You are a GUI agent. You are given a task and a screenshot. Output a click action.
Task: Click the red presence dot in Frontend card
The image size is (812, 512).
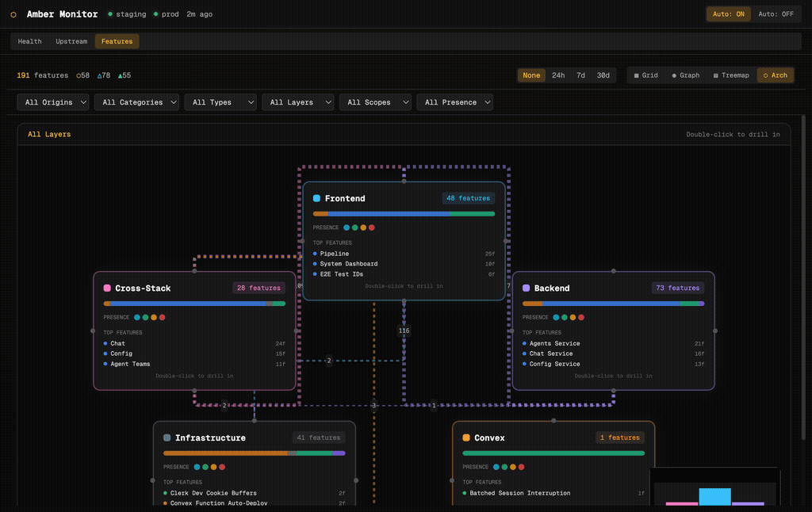coord(371,227)
